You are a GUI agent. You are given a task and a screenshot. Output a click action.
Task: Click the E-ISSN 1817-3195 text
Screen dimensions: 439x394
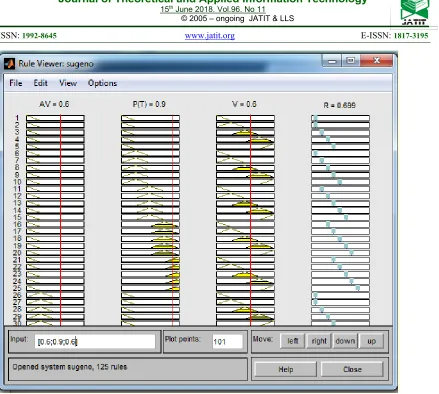[394, 35]
